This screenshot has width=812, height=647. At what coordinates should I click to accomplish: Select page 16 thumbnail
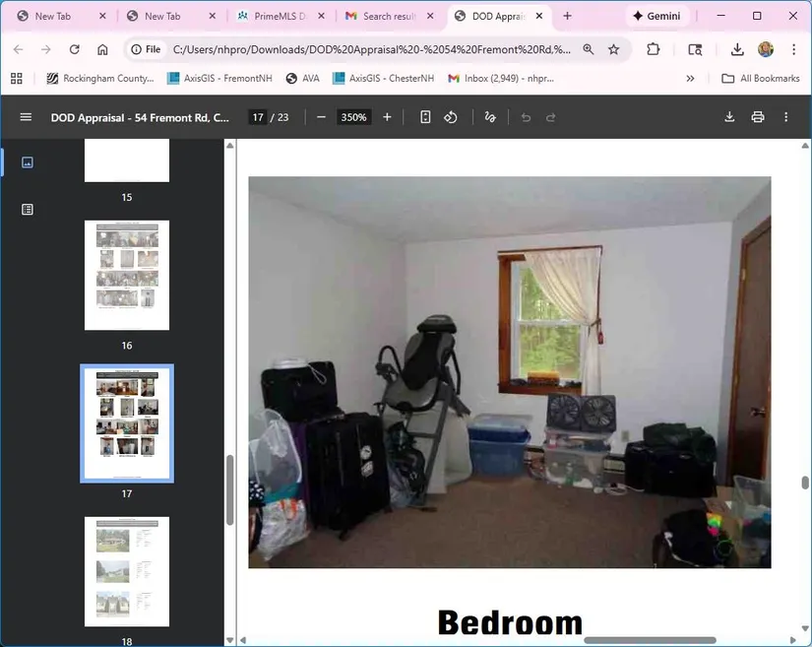click(127, 275)
